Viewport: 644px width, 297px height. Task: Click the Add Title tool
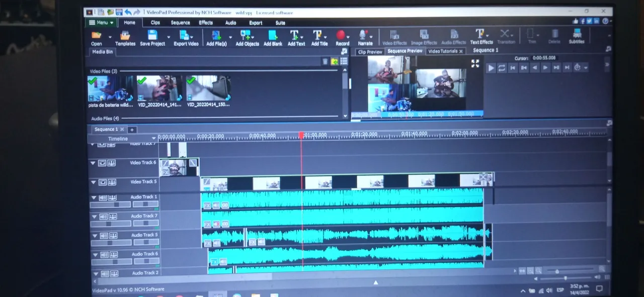click(x=319, y=38)
